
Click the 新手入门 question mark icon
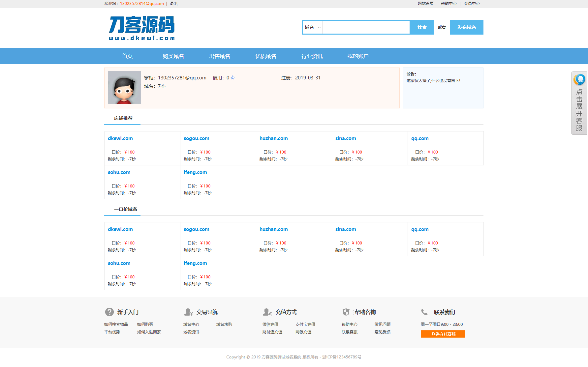[x=109, y=312]
